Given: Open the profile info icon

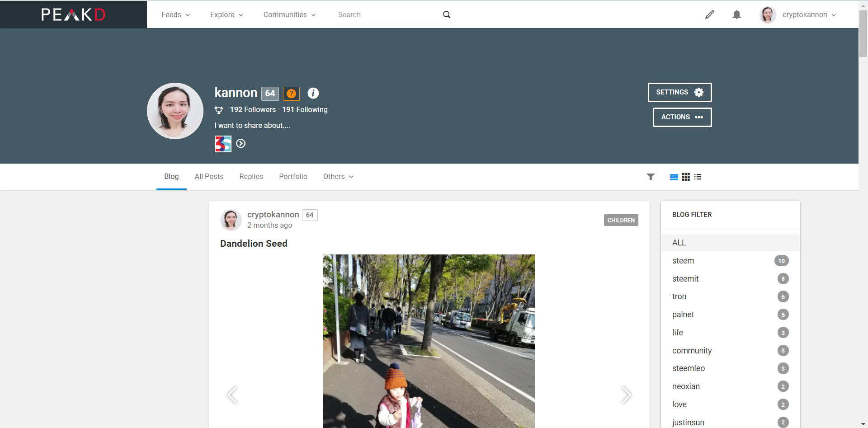Looking at the screenshot, I should [313, 93].
